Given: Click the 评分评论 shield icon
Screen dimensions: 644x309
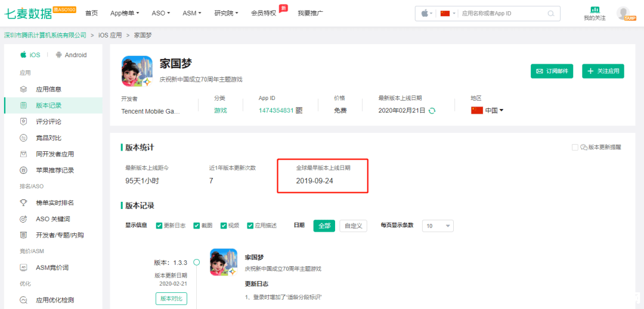Looking at the screenshot, I should coord(23,121).
